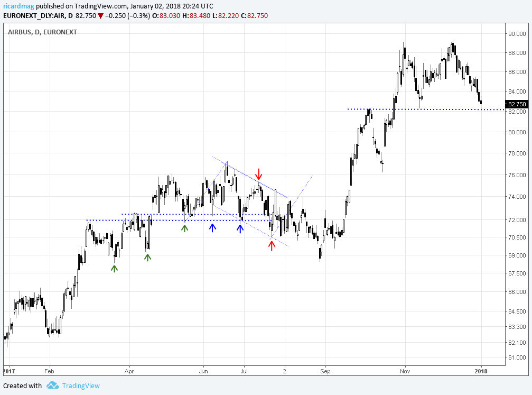Image resolution: width=532 pixels, height=395 pixels.
Task: Select the 61.000 price axis label
Action: pos(517,357)
